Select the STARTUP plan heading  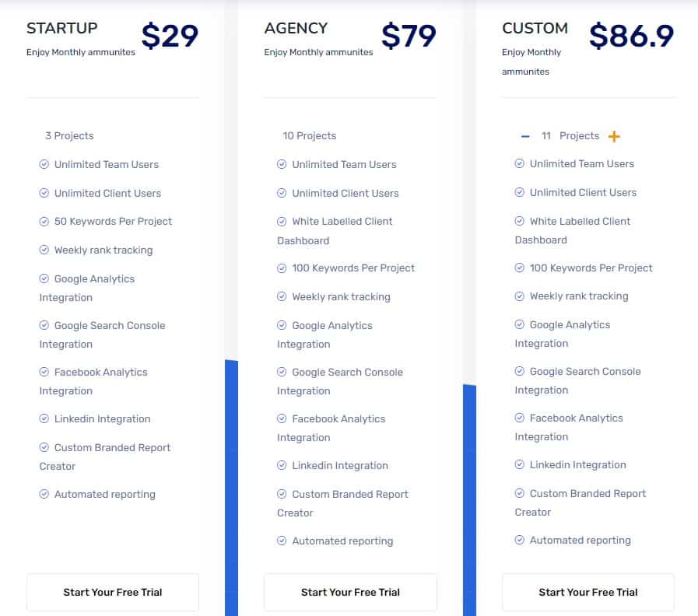pyautogui.click(x=61, y=27)
